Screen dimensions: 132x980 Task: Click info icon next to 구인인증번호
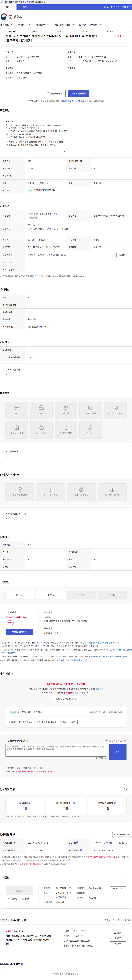(81, 850)
